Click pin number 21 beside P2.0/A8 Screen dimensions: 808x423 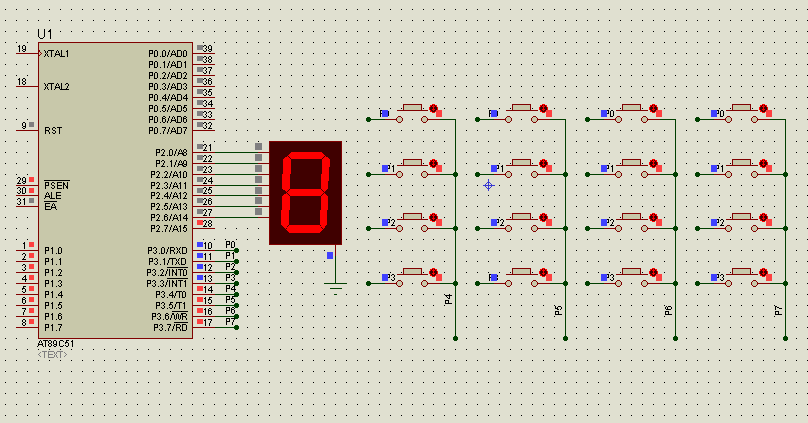[208, 148]
